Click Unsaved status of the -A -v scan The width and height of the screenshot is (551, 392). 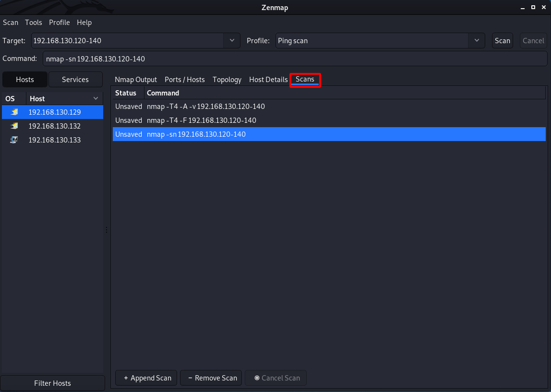[x=129, y=107]
